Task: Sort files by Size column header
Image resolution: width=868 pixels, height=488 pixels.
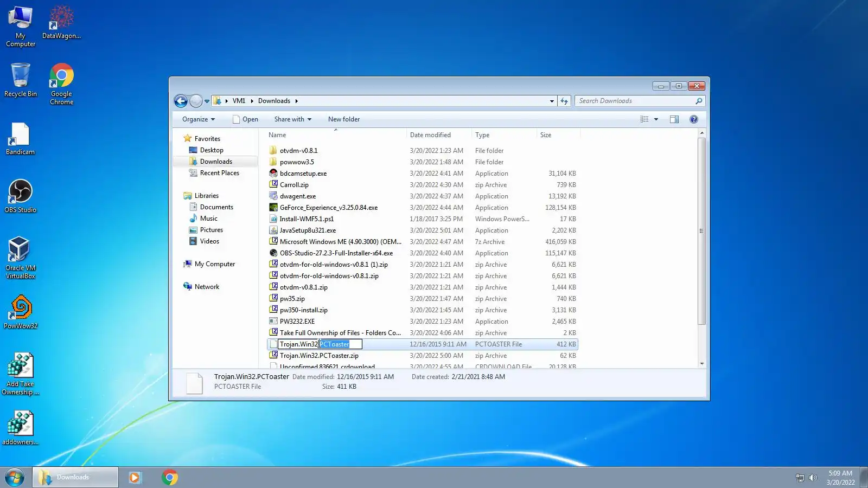Action: 558,135
